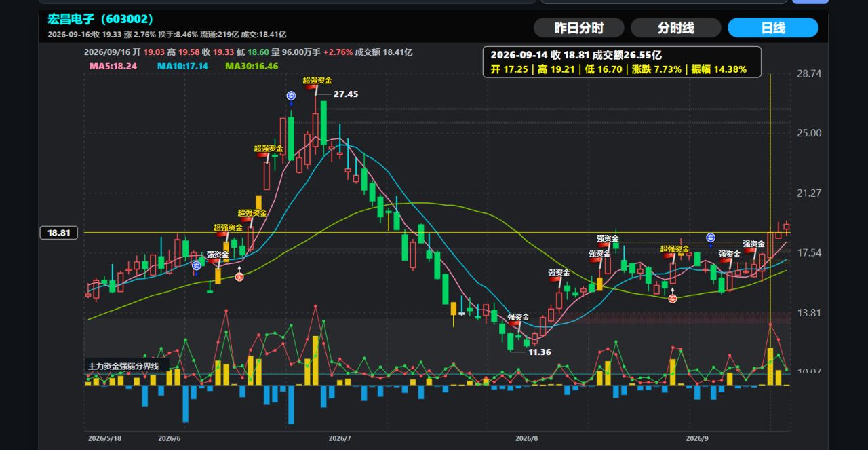Click the blue signal marker in September
Image resolution: width=868 pixels, height=450 pixels.
pos(711,238)
